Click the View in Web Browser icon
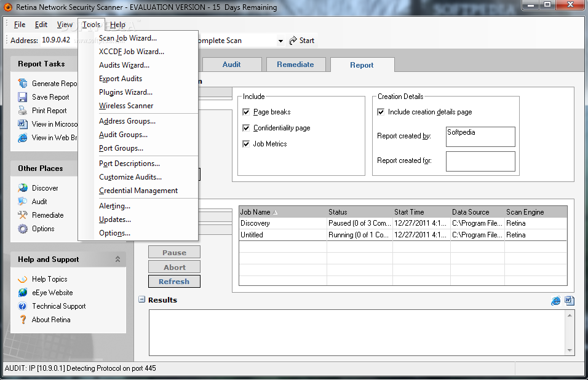Viewport: 588px width, 380px height. point(23,138)
